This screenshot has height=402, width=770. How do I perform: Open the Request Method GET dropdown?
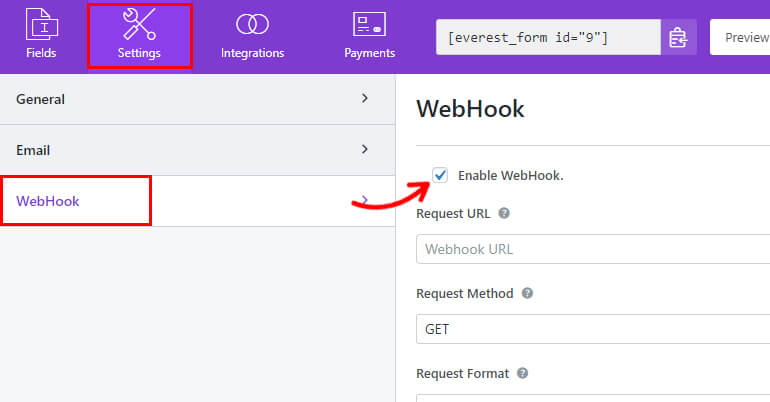pyautogui.click(x=592, y=328)
